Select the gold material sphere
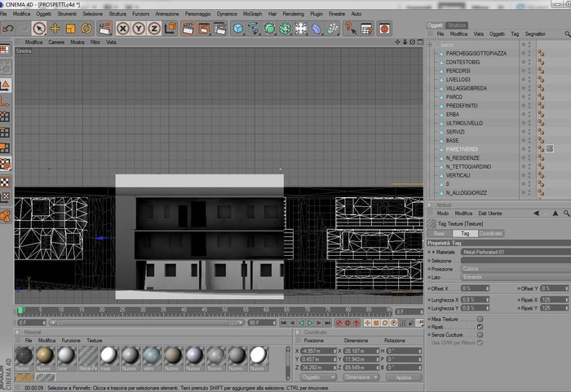Screen dimensions: 571x392 click(45, 355)
